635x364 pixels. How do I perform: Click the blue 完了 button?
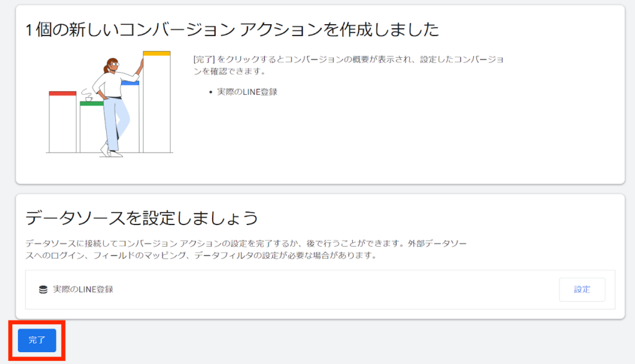click(x=37, y=340)
